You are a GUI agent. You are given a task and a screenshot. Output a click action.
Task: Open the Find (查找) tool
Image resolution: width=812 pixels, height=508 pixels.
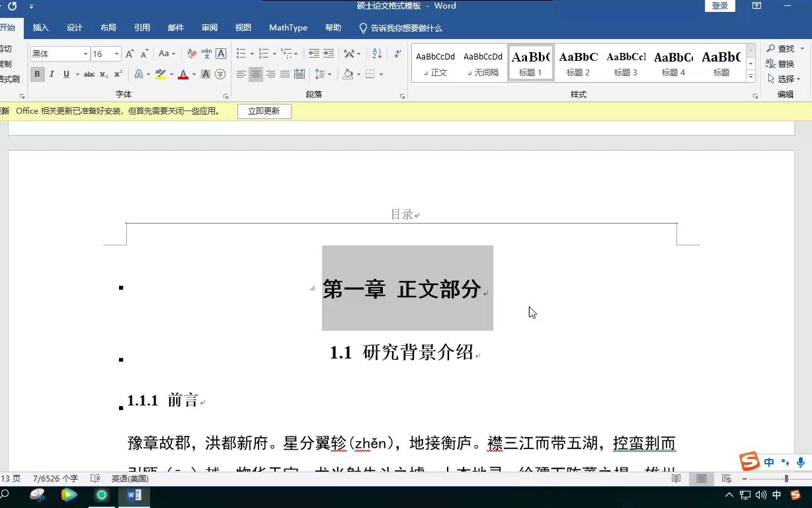pos(783,48)
